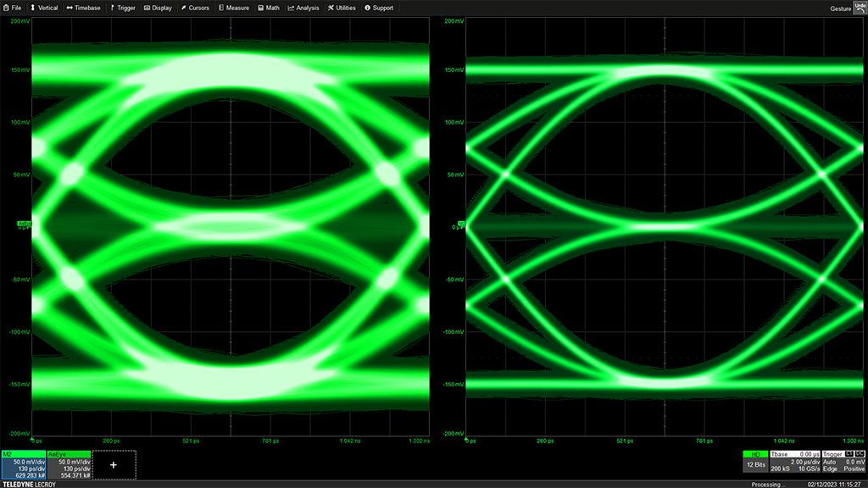Open the Timebase menu

coord(84,8)
